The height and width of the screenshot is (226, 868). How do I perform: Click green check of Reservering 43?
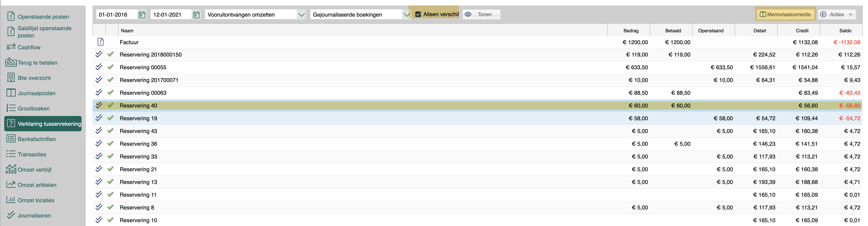tap(111, 131)
